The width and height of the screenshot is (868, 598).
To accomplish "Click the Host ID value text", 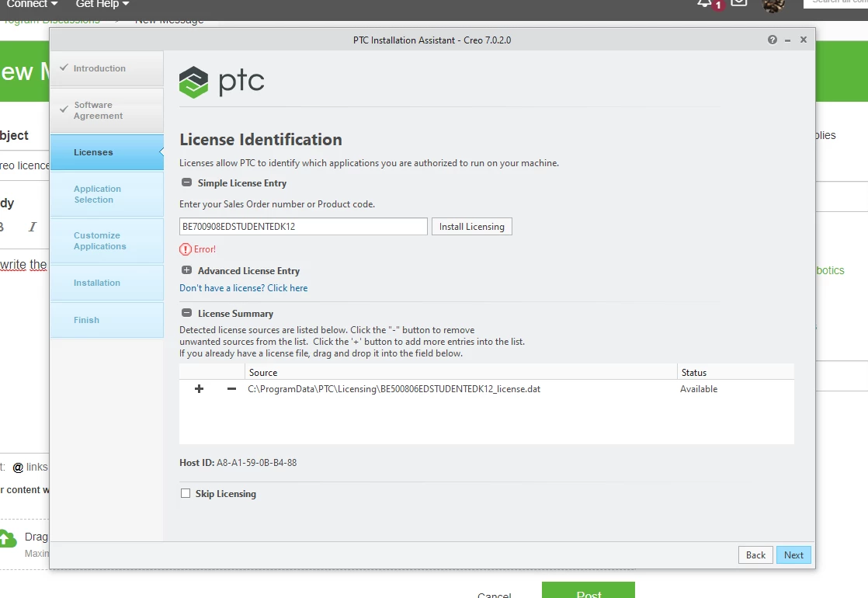I will pyautogui.click(x=256, y=462).
